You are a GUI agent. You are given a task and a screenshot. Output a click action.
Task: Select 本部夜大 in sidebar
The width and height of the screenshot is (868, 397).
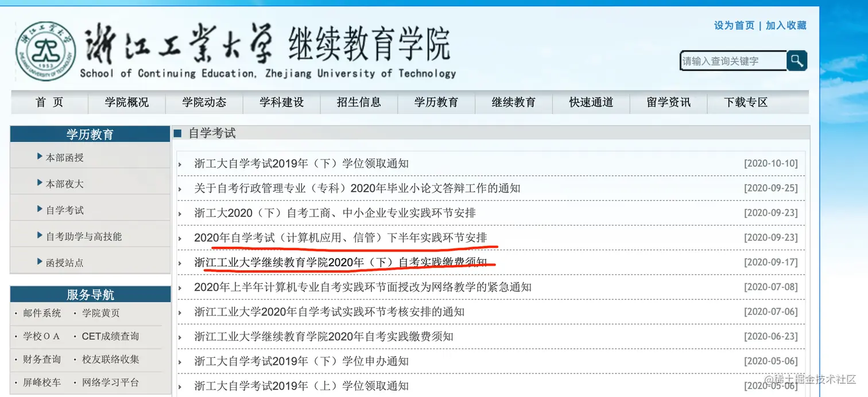(x=65, y=184)
